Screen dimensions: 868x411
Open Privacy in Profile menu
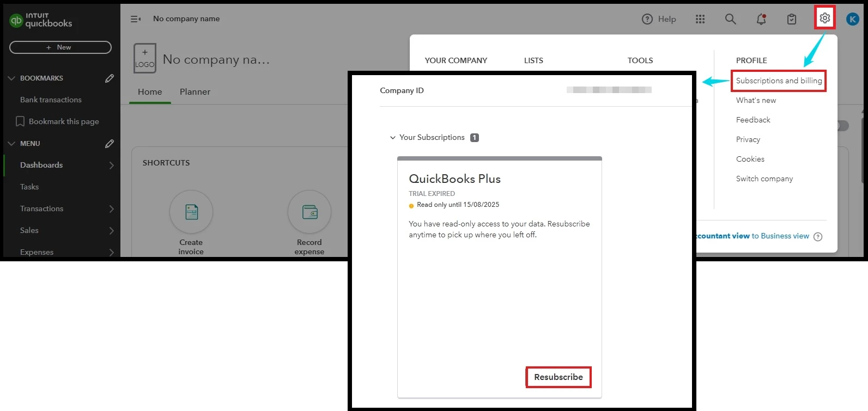pos(748,139)
